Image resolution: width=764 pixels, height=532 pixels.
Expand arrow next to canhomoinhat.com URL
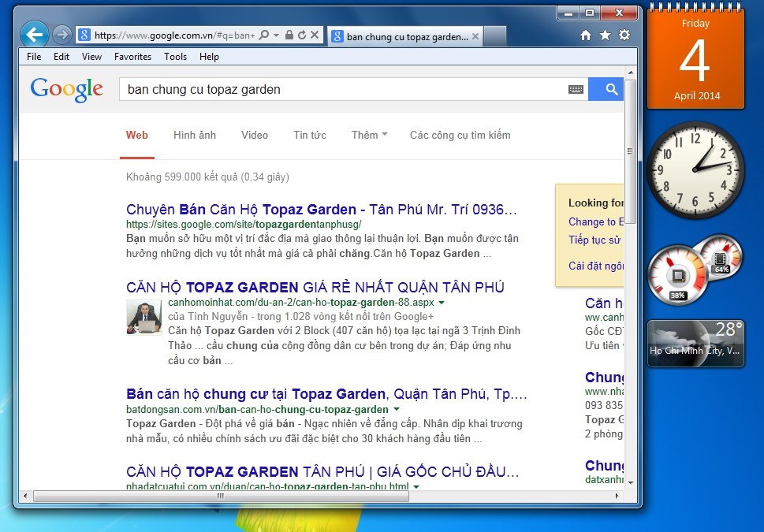tap(442, 303)
